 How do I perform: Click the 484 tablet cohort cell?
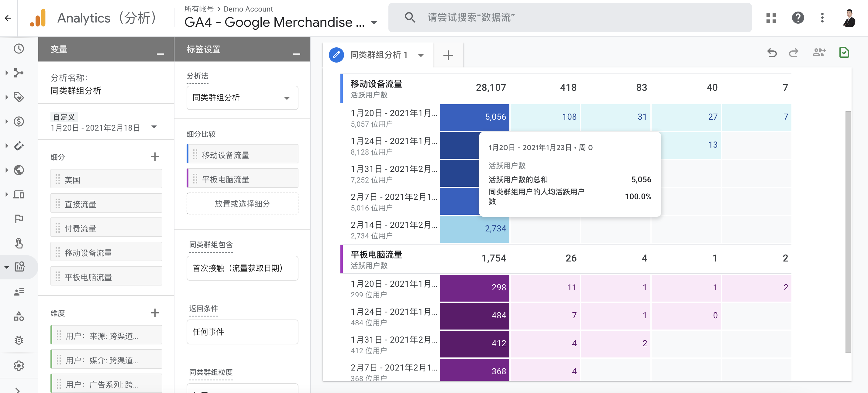pyautogui.click(x=474, y=316)
